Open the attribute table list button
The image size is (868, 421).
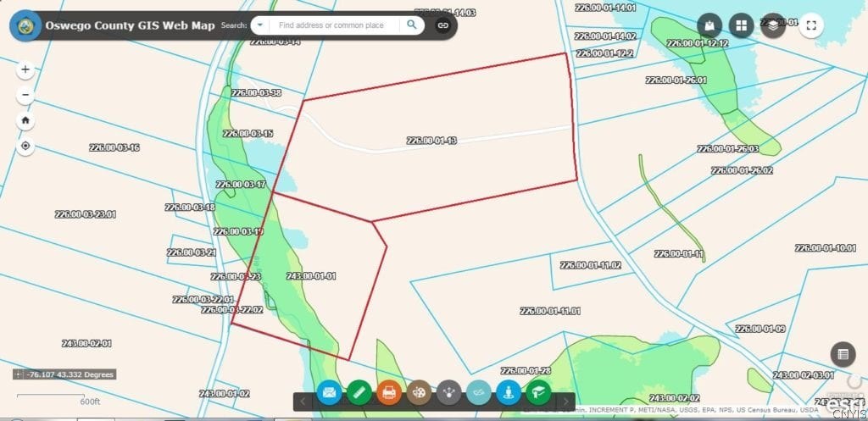842,354
